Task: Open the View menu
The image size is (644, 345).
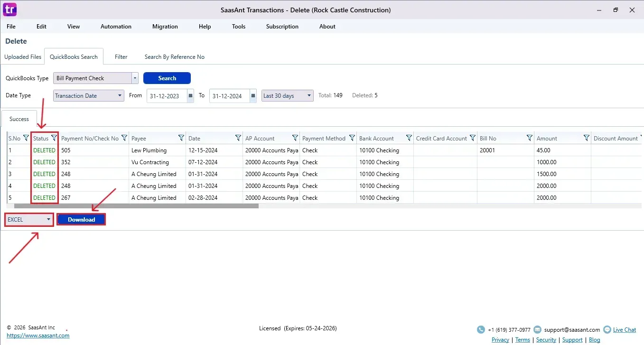Action: [74, 27]
